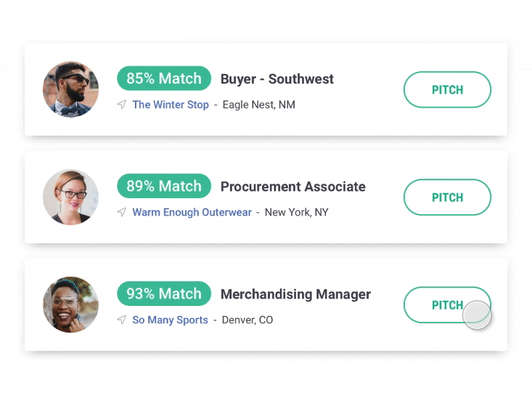Click the 89% Match badge
This screenshot has height=399, width=532.
[164, 186]
